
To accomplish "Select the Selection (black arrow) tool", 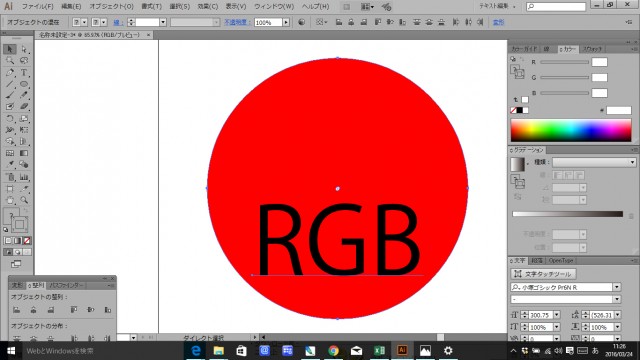I will [x=10, y=49].
